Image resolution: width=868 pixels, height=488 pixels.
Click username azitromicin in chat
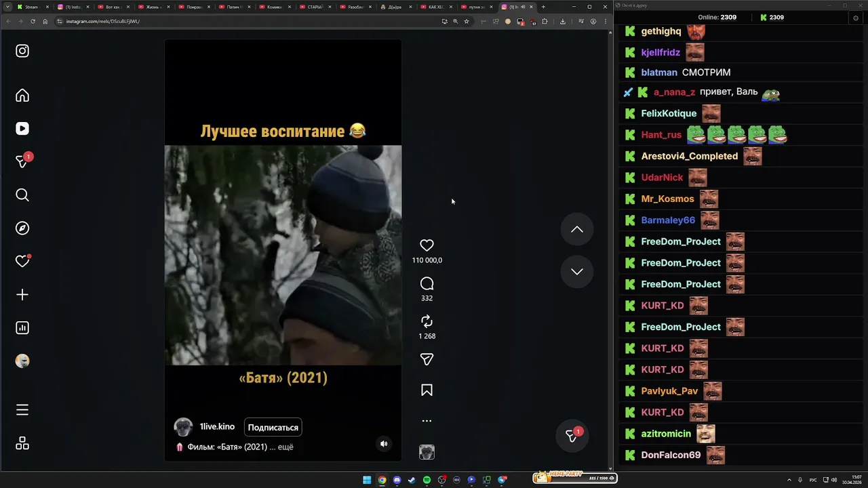[x=666, y=434]
